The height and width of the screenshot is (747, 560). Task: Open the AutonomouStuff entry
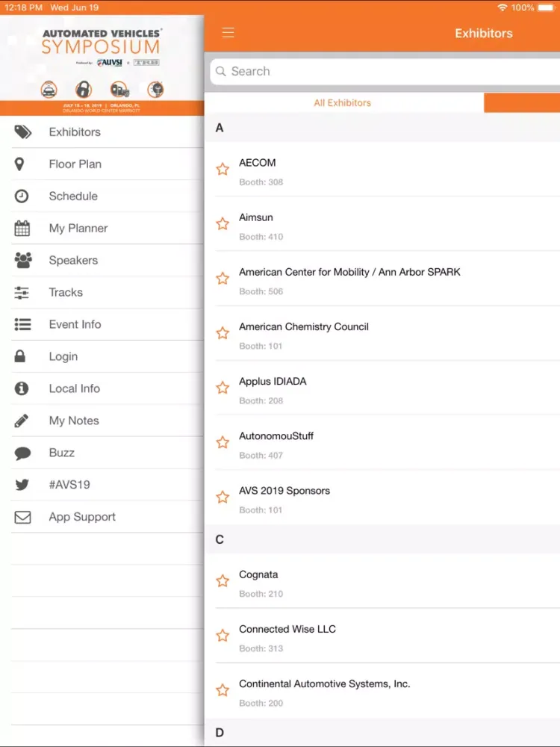(x=382, y=442)
